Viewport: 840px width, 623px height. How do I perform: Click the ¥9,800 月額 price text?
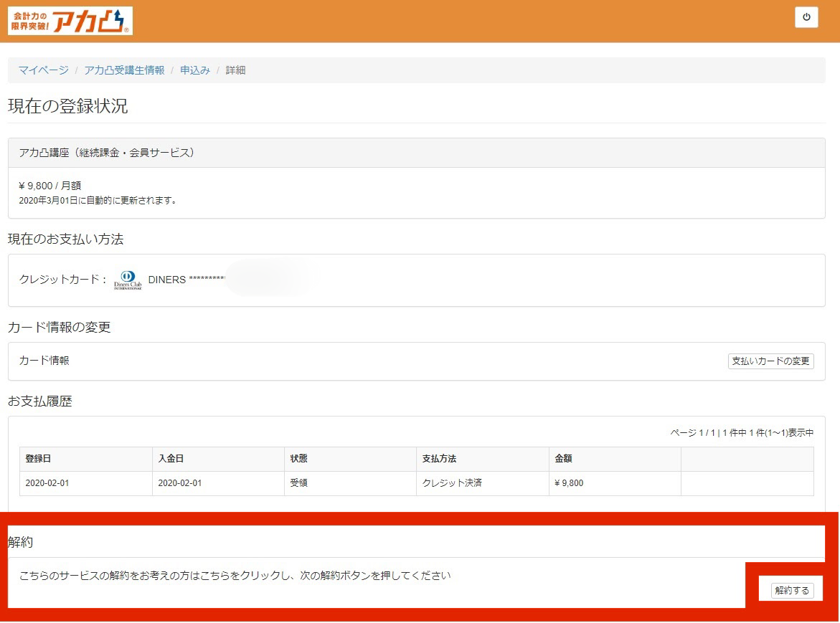(49, 185)
